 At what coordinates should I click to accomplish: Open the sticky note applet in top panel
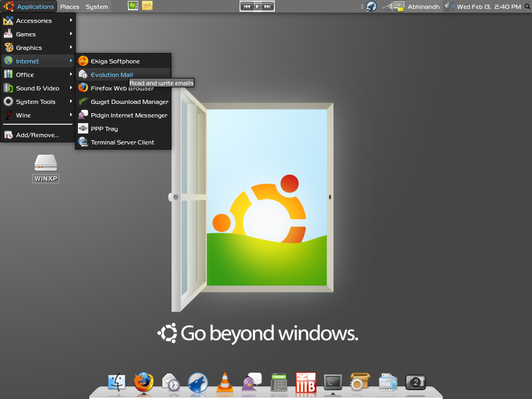coord(147,6)
